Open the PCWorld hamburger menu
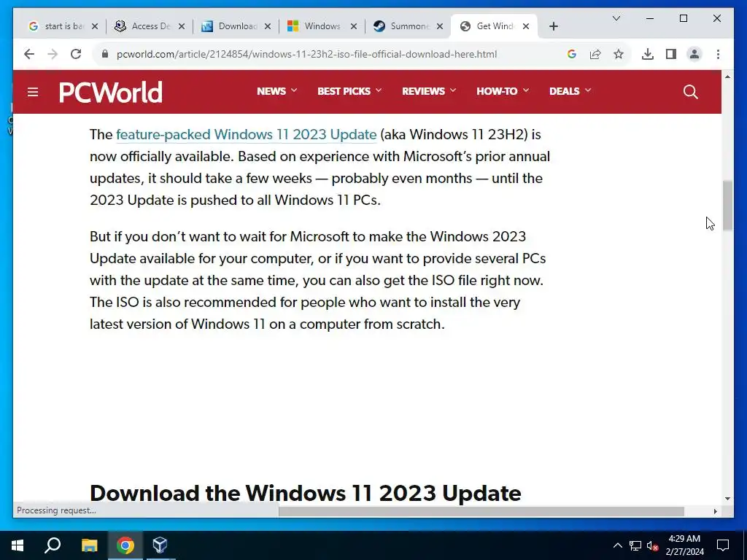The width and height of the screenshot is (747, 560). pos(32,92)
